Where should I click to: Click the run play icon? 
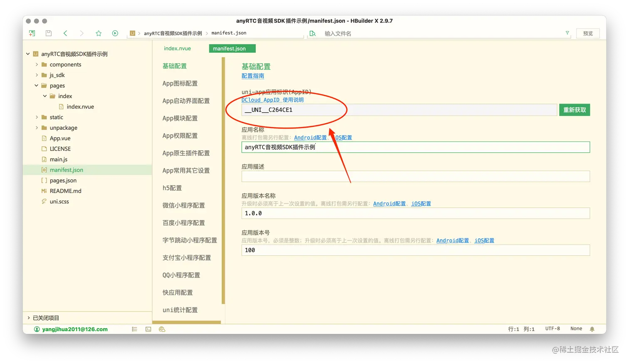pyautogui.click(x=115, y=33)
